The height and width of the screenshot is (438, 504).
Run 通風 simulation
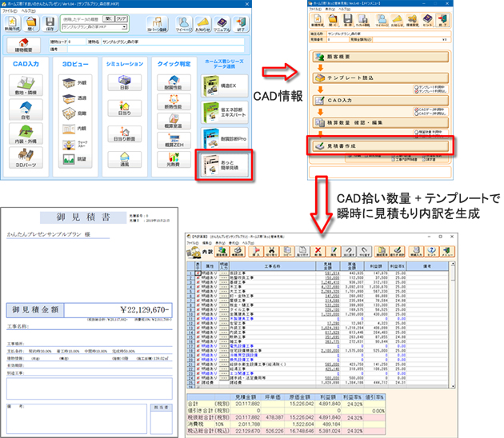tap(124, 160)
